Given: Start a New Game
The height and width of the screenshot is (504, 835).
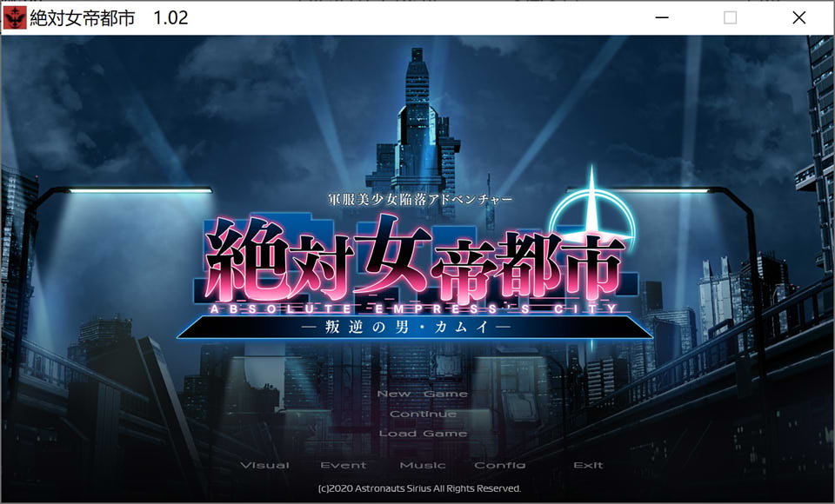Looking at the screenshot, I should pos(422,394).
